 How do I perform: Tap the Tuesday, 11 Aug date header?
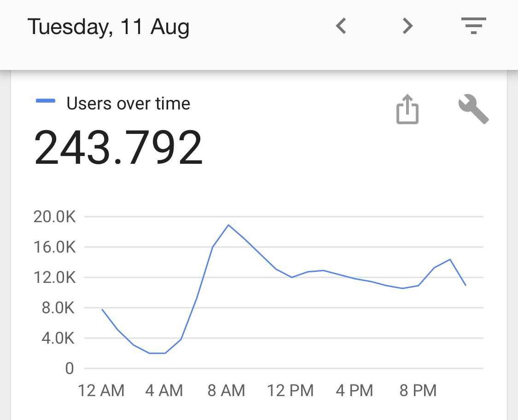click(109, 27)
